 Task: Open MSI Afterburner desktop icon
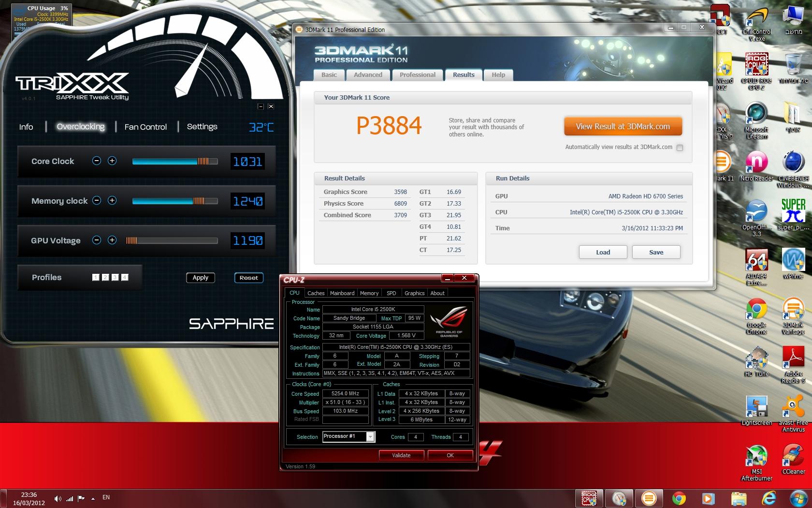point(757,463)
